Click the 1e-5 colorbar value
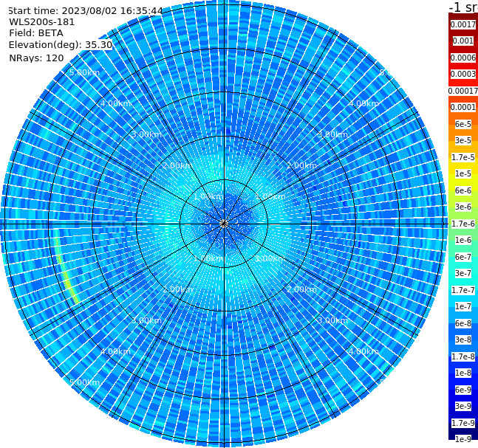 pos(463,173)
